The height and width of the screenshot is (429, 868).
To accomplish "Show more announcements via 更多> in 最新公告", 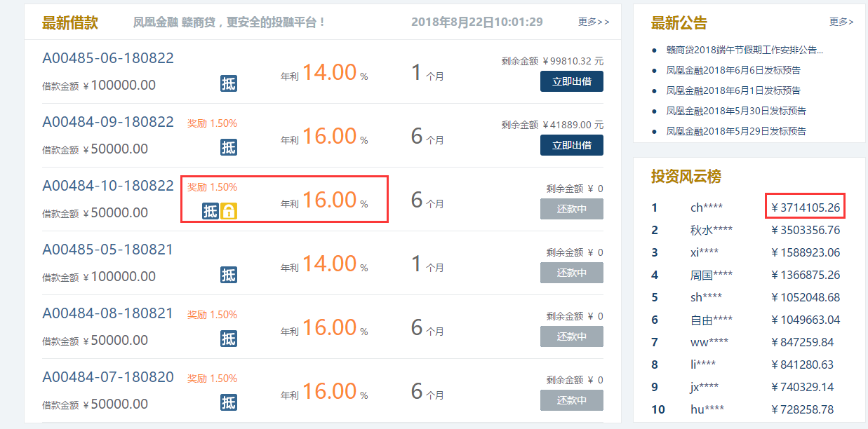I will click(x=841, y=22).
